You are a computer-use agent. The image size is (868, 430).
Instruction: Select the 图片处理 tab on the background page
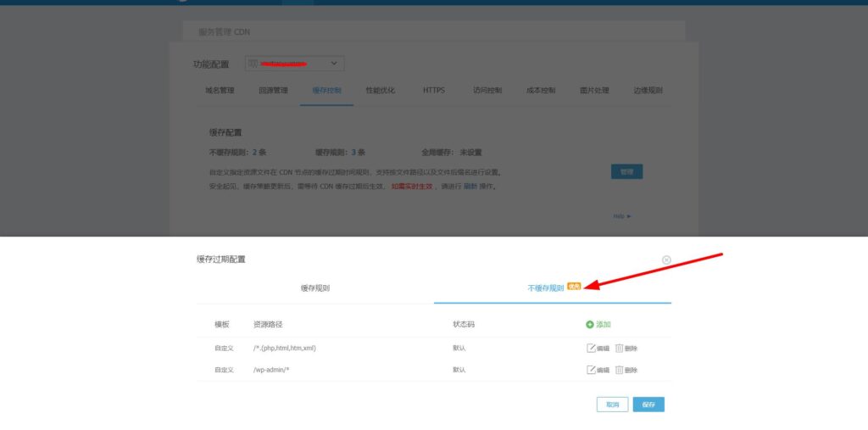coord(594,90)
